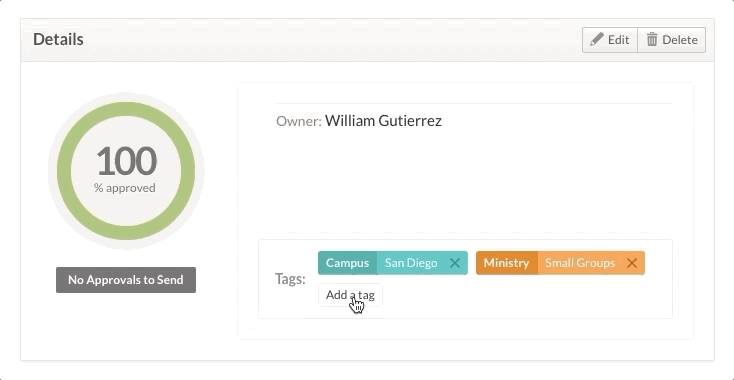This screenshot has width=734, height=380.
Task: Click the Tags label
Action: point(290,279)
